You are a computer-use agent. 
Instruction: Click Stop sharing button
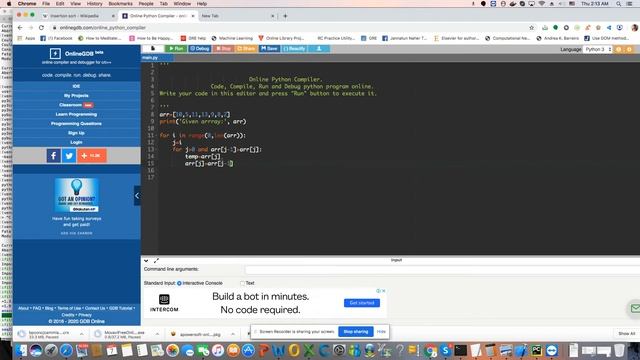(356, 332)
